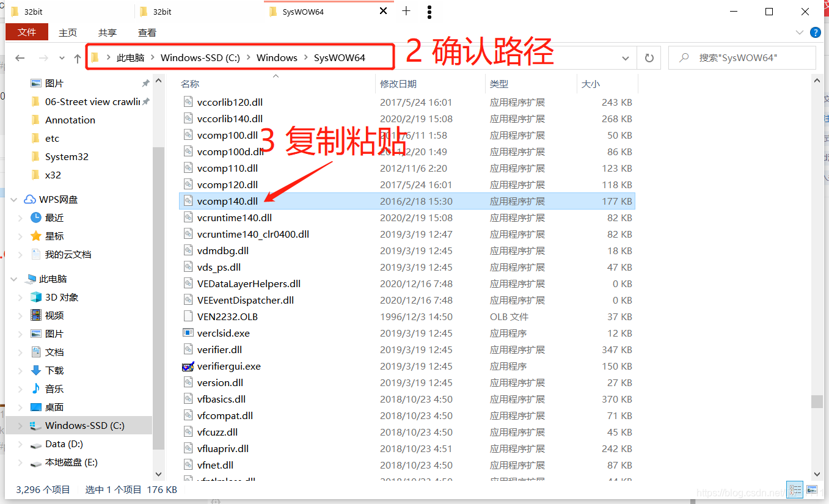Image resolution: width=829 pixels, height=504 pixels.
Task: Click SysWOW64 in the address path
Action: (x=339, y=57)
